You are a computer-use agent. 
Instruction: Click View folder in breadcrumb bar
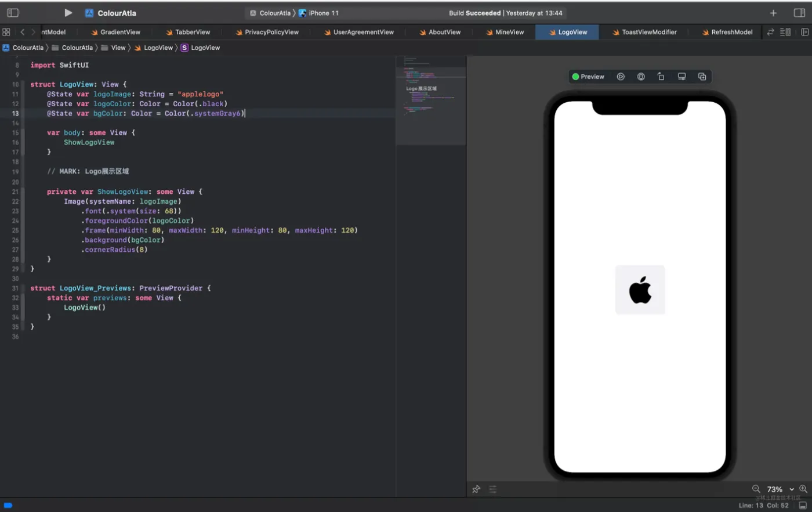coord(113,48)
